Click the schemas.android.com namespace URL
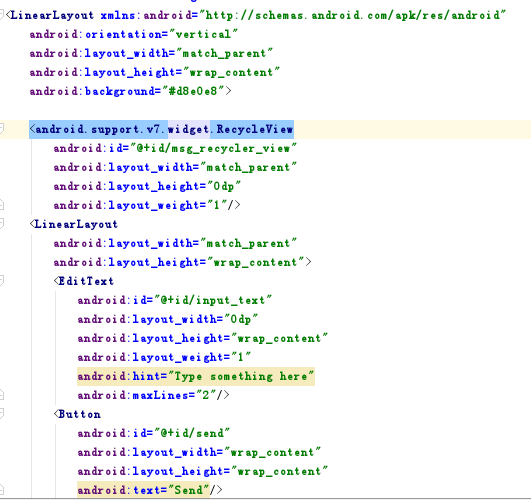Image resolution: width=531 pixels, height=500 pixels. [x=352, y=15]
